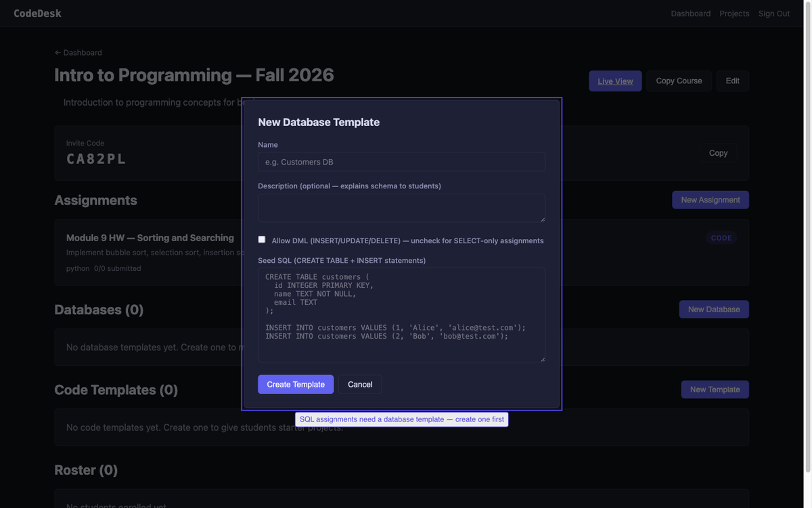Click the CODE badge on Module 9 HW
This screenshot has height=508, width=812.
pyautogui.click(x=721, y=238)
